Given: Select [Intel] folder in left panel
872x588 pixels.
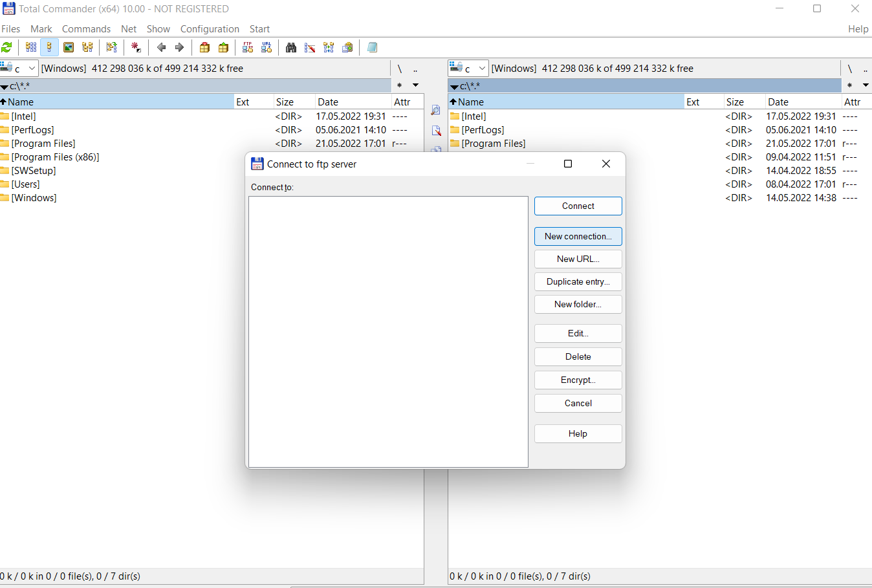Looking at the screenshot, I should point(23,116).
